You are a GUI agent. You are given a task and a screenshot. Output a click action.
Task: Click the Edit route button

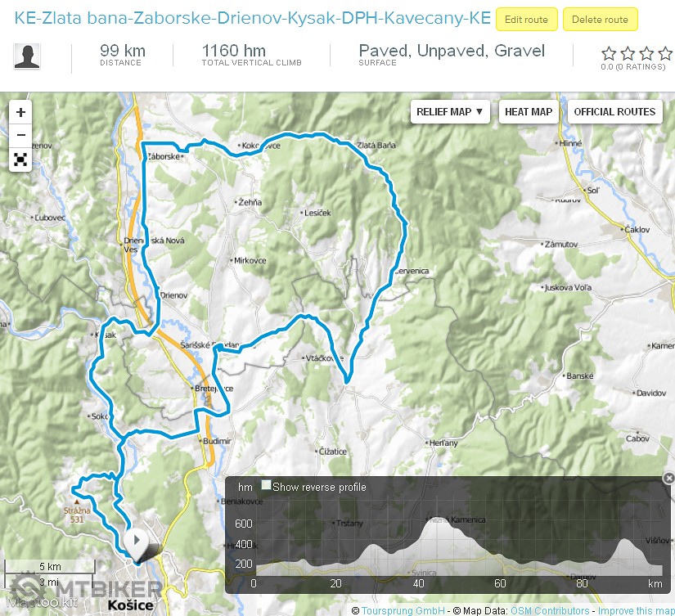coord(526,20)
